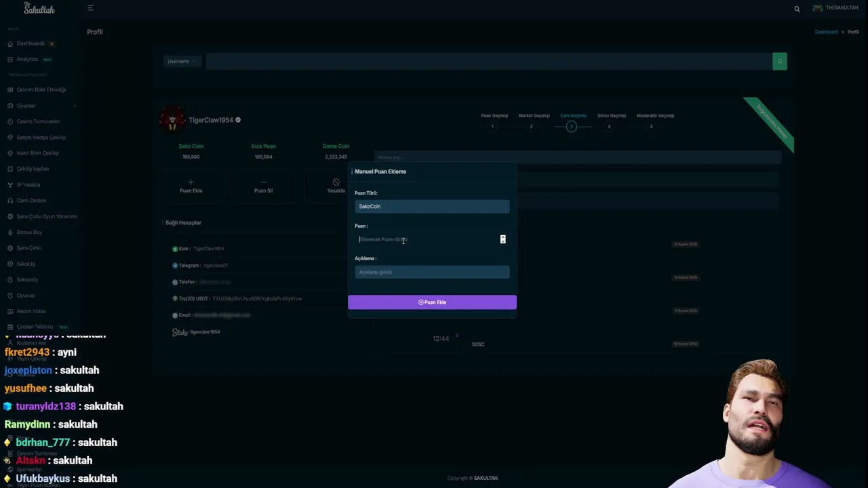Screen dimensions: 868x488
Task: Click the Sakultah logo in header
Action: pyautogui.click(x=39, y=9)
